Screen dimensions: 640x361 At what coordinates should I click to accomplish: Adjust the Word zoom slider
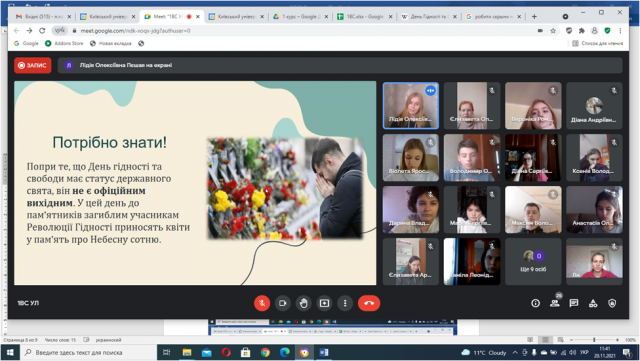594,340
